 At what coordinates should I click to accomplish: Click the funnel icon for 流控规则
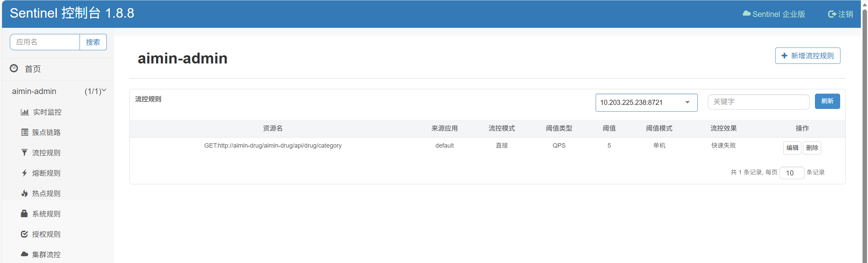24,153
